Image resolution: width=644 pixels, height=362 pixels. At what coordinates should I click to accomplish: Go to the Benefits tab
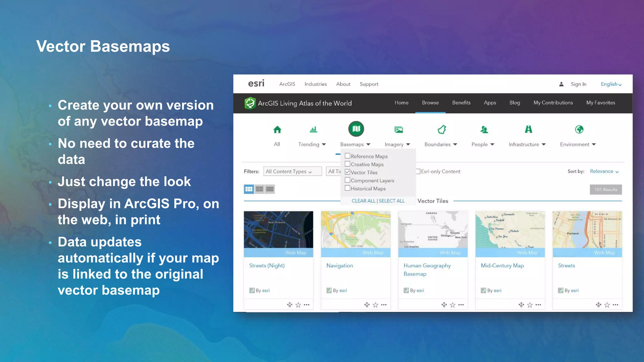pos(461,103)
